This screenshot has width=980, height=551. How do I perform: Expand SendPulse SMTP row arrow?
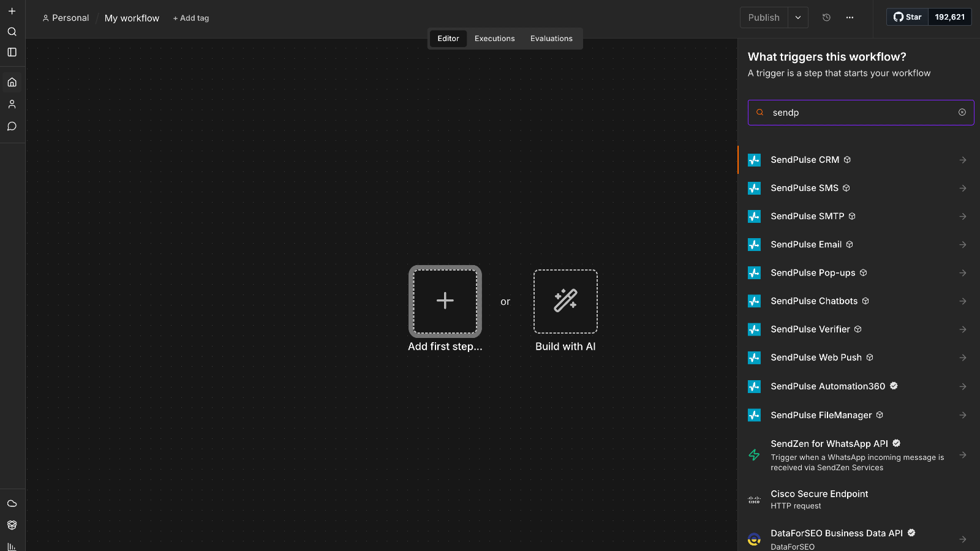pos(963,216)
